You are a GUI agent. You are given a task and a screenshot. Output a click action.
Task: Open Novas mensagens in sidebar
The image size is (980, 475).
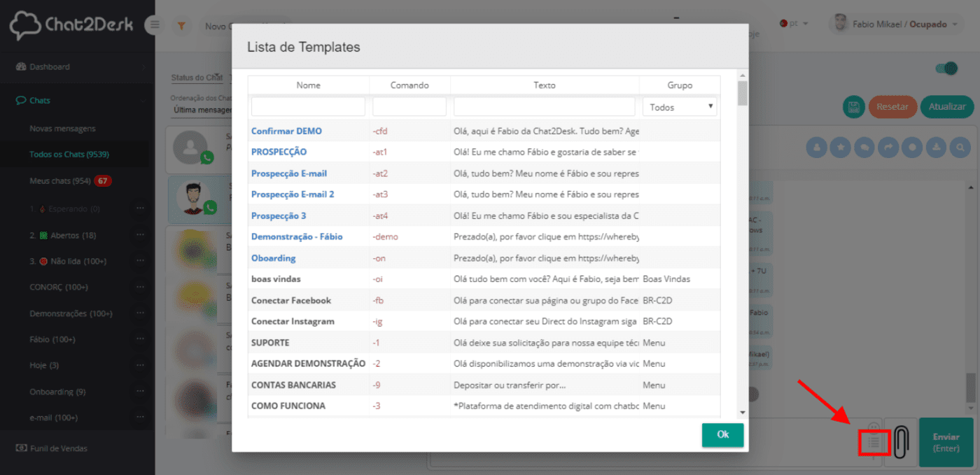click(x=62, y=129)
